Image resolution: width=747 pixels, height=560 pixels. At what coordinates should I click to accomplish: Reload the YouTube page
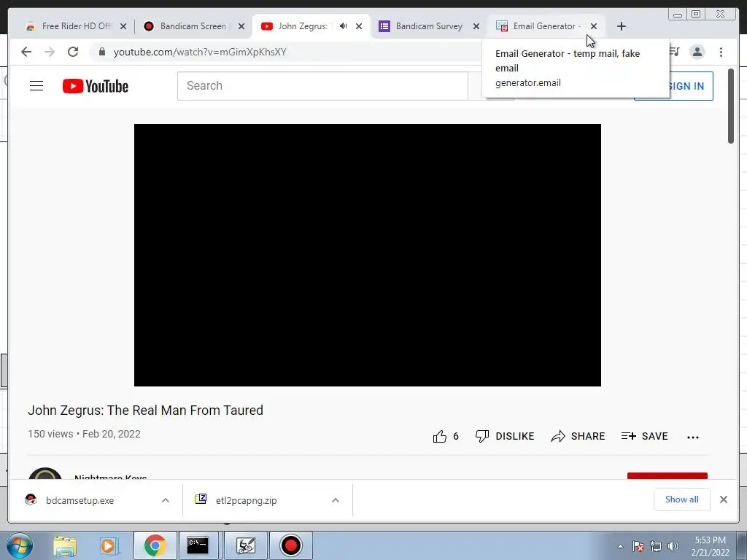click(x=73, y=52)
